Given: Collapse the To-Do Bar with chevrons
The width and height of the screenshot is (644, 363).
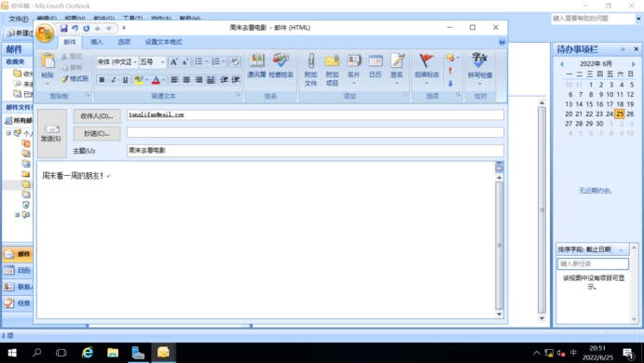Looking at the screenshot, I should [623, 49].
